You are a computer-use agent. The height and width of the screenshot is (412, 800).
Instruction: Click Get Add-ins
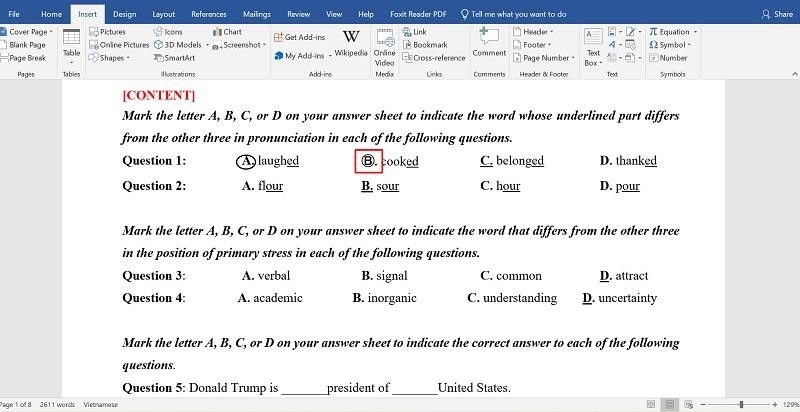click(x=299, y=37)
